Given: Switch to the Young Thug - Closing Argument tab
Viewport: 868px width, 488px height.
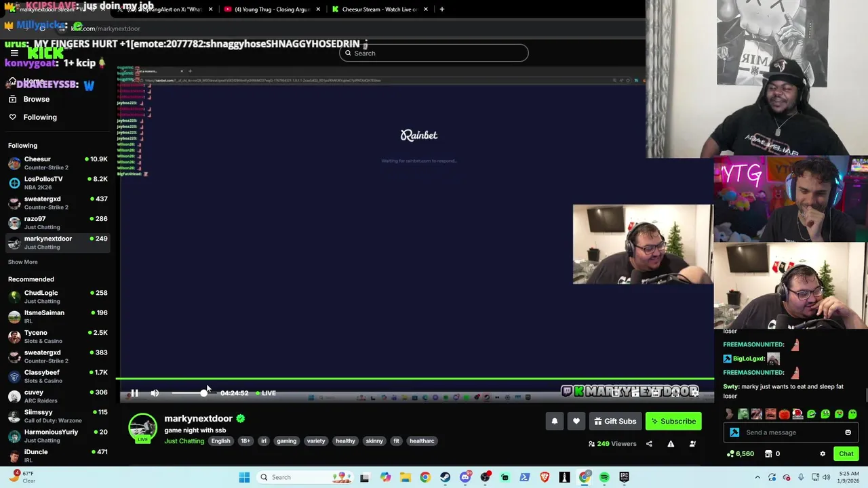Looking at the screenshot, I should 273,9.
